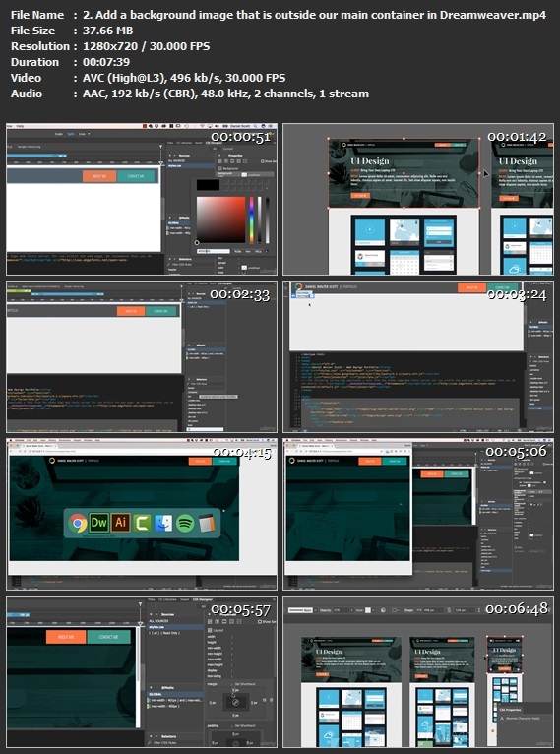This screenshot has width=560, height=754.
Task: Open the color model options arrow beside HSLa
Action: coord(267,251)
